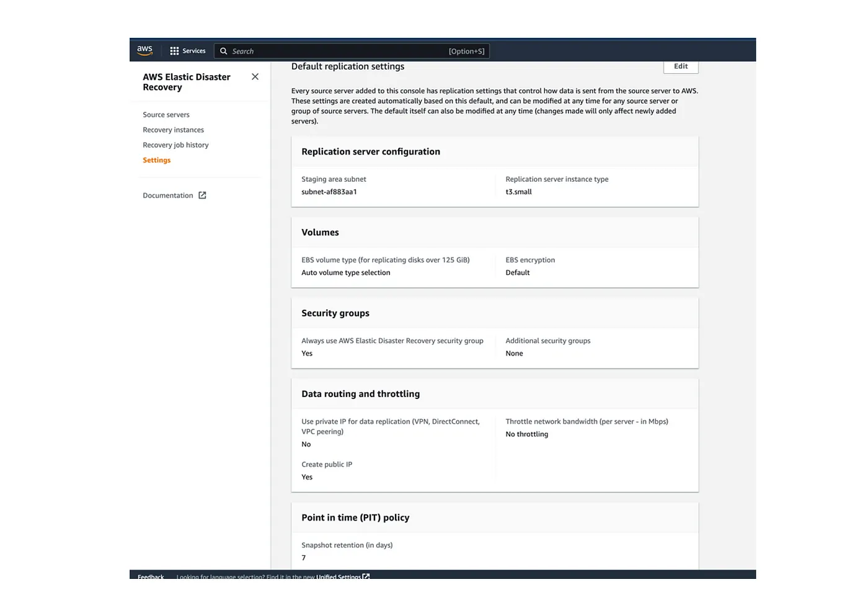Image resolution: width=868 pixels, height=600 pixels.
Task: Click the Default replication settings heading
Action: [348, 66]
